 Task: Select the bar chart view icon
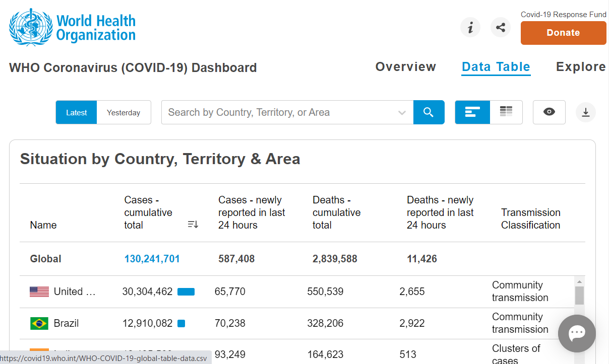472,112
